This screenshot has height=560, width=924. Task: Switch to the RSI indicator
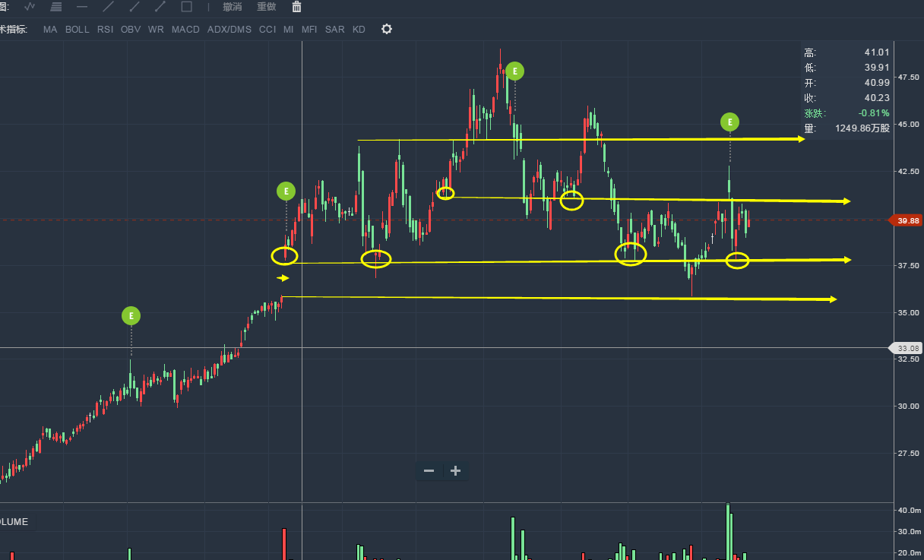[105, 30]
